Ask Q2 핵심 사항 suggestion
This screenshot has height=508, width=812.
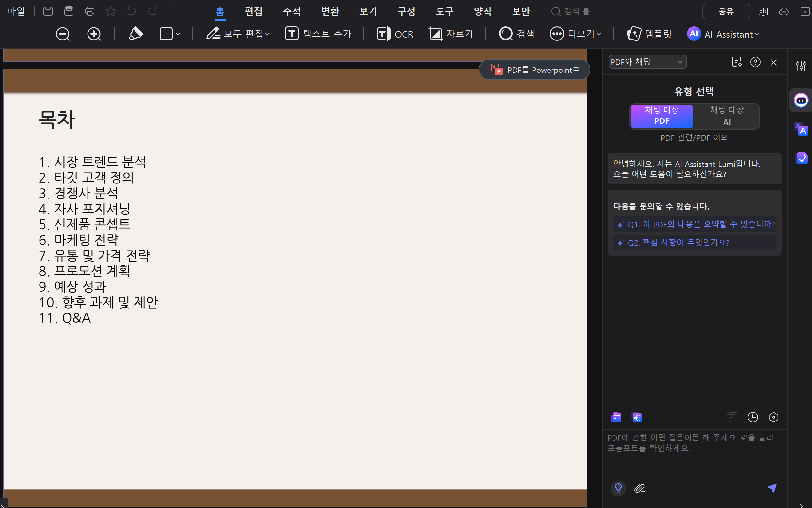695,242
